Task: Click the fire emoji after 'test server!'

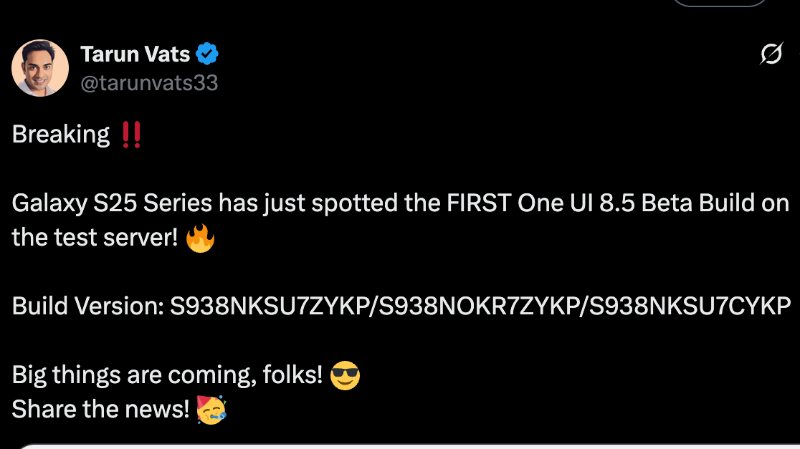Action: click(x=201, y=239)
